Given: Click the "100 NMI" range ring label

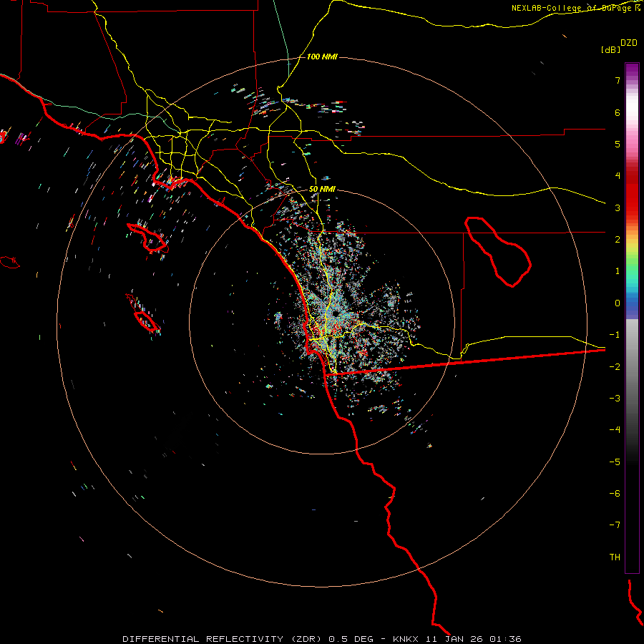Looking at the screenshot, I should 322,57.
